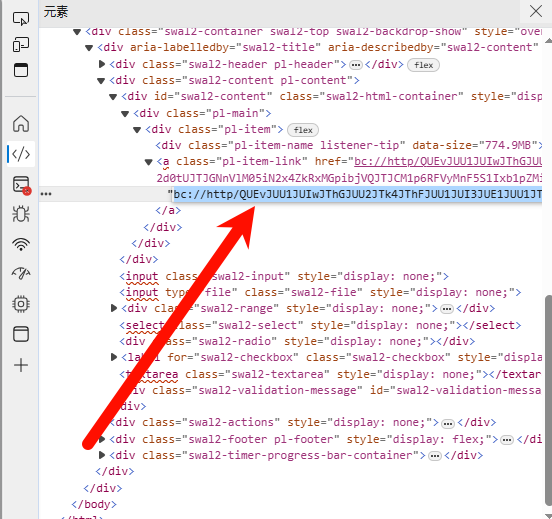This screenshot has height=519, width=552.
Task: Close the DevTools panel
Action: click(x=535, y=11)
